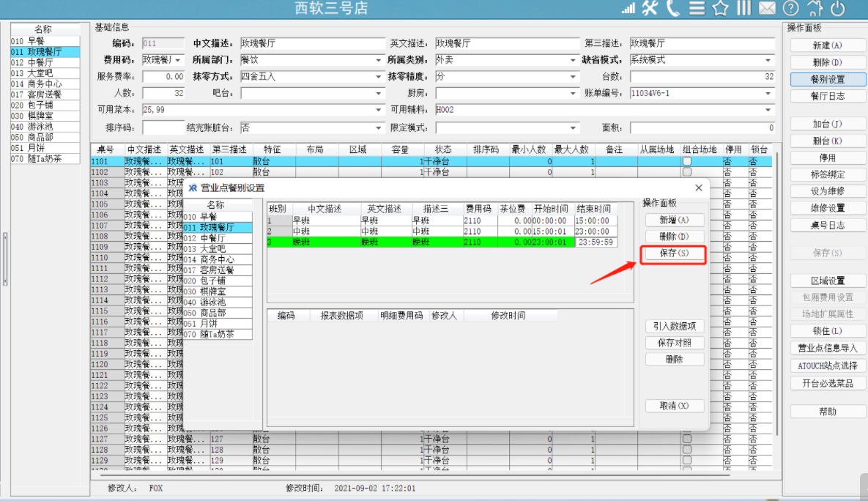Open the 吧台 dropdown

click(378, 93)
